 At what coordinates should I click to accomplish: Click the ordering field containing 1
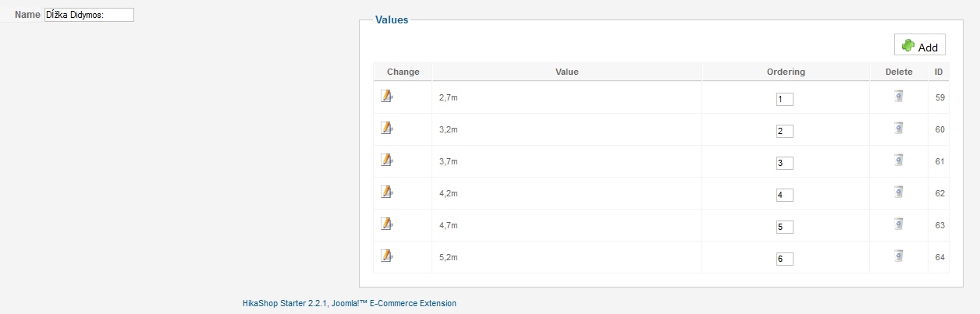pyautogui.click(x=784, y=99)
